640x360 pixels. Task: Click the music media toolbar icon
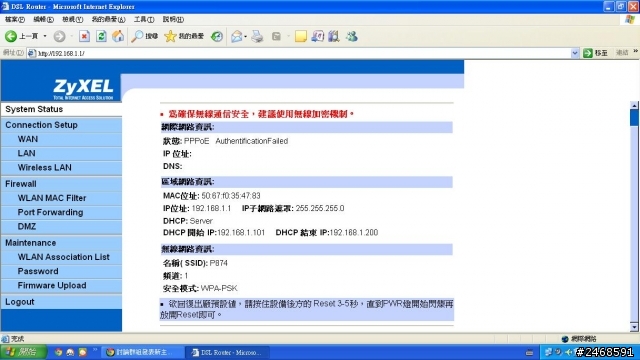tap(317, 36)
